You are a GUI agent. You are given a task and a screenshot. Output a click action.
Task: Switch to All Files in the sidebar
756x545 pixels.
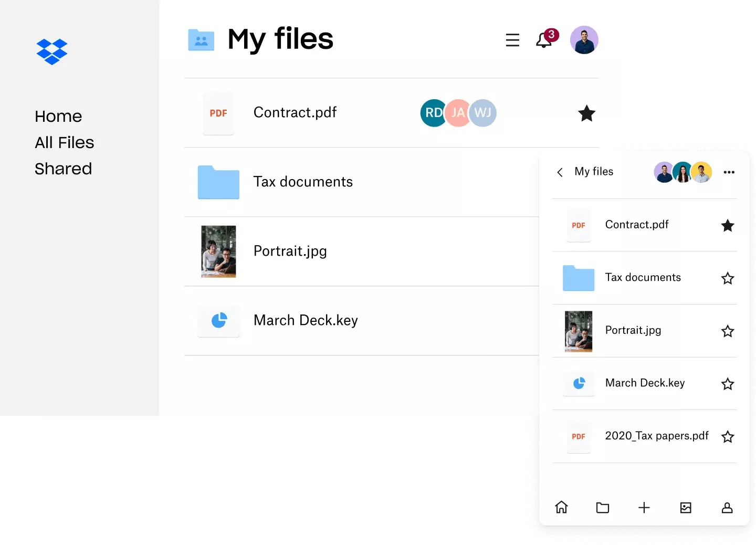click(x=64, y=142)
